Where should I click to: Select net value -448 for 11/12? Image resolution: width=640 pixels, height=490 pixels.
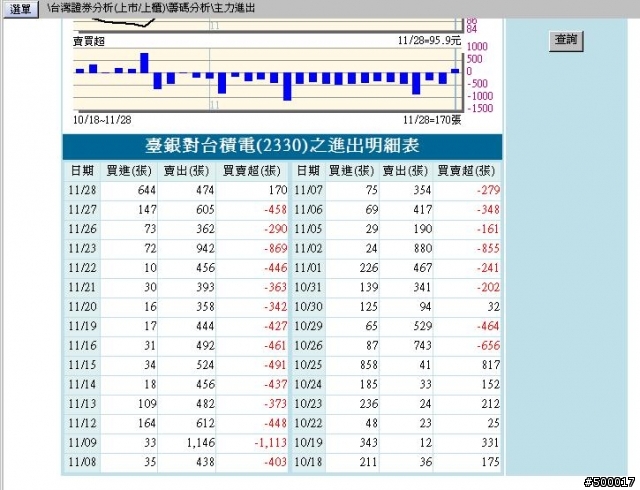pyautogui.click(x=275, y=423)
